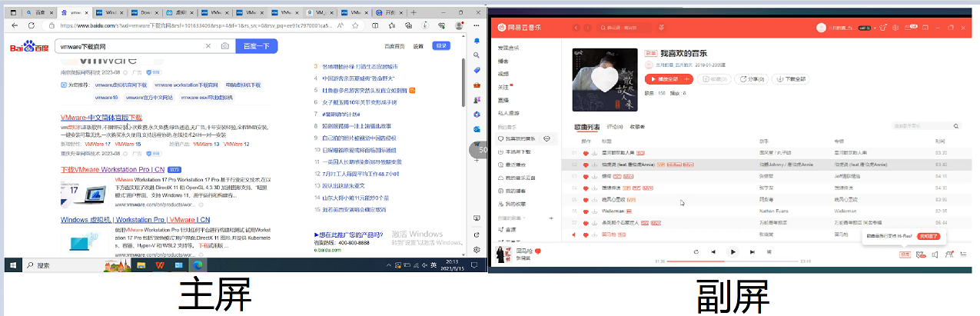Change loop playback mode icon
The image size is (980, 316).
[x=696, y=251]
